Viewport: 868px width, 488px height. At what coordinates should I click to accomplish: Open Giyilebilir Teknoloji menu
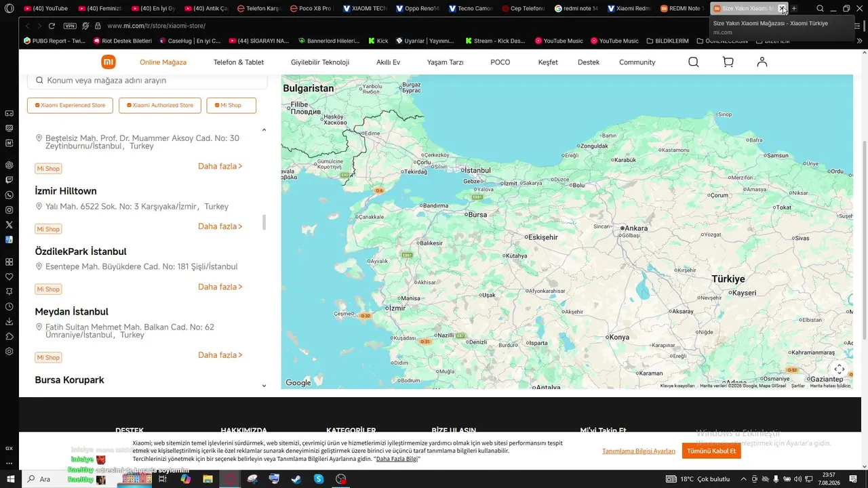tap(320, 62)
